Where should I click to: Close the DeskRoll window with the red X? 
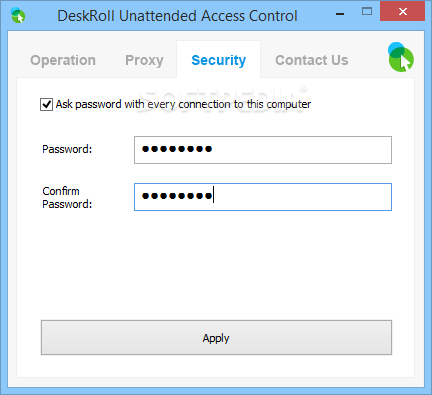(x=403, y=12)
